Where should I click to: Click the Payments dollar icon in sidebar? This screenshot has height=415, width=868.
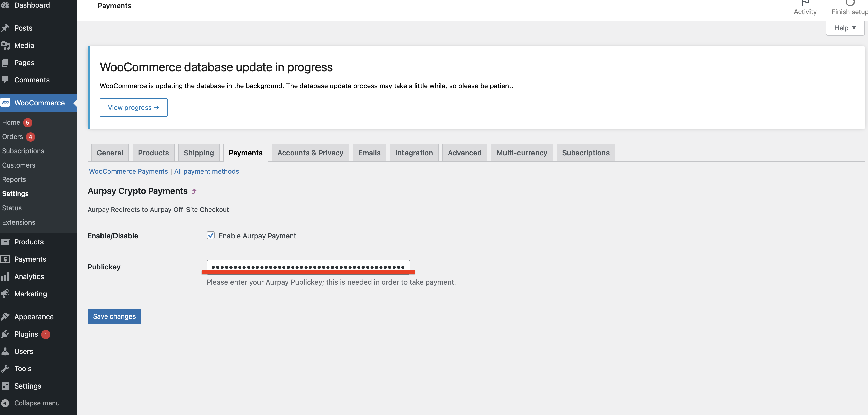pos(5,259)
